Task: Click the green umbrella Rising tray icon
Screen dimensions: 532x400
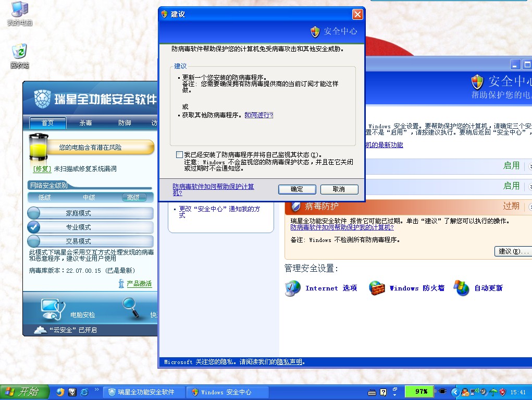Action: (x=493, y=392)
